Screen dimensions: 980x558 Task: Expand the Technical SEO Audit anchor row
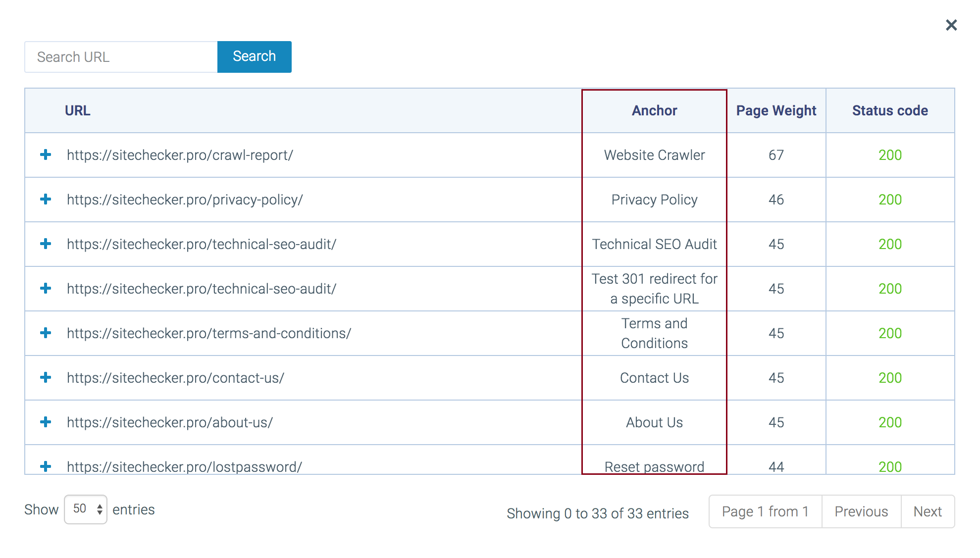pyautogui.click(x=46, y=244)
